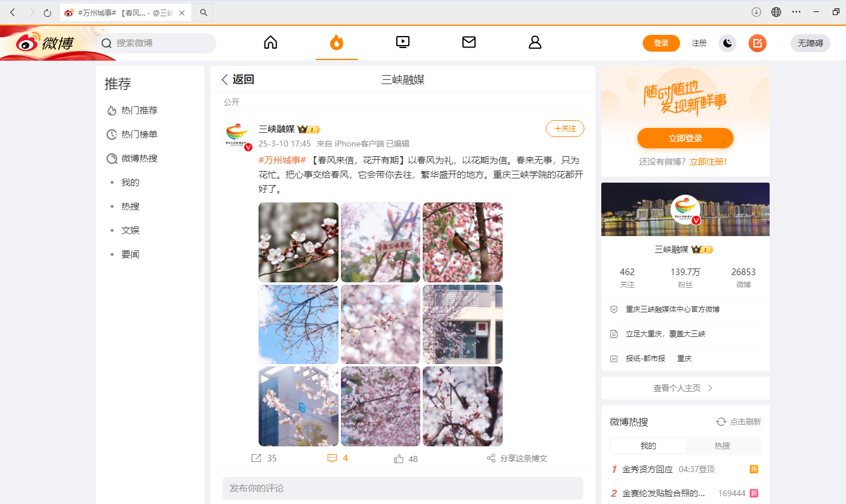Open the bird on blossom branch photo
The width and height of the screenshot is (846, 504).
click(462, 242)
